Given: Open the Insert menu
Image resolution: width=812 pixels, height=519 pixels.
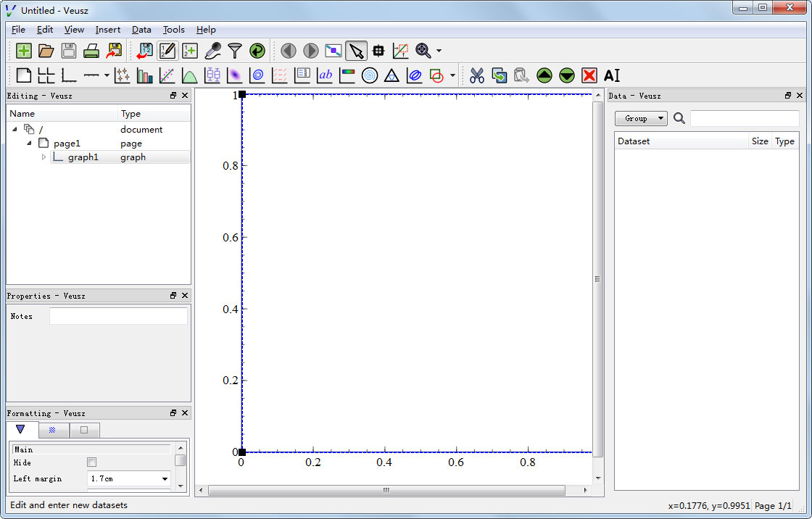Looking at the screenshot, I should click(108, 30).
